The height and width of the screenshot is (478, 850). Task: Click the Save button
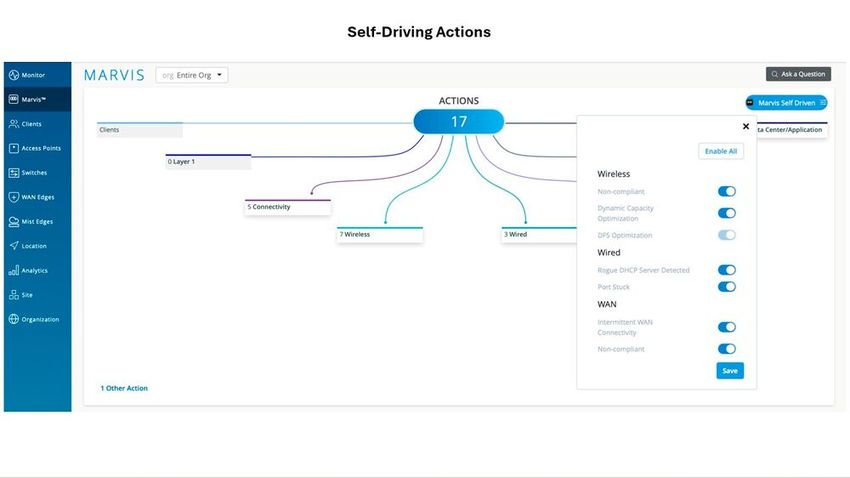click(730, 371)
